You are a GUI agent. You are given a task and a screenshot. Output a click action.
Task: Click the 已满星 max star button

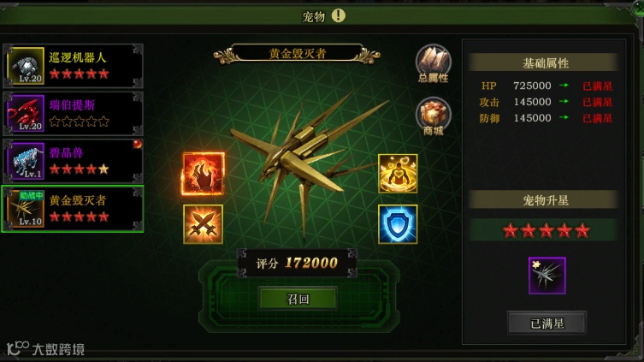point(547,323)
